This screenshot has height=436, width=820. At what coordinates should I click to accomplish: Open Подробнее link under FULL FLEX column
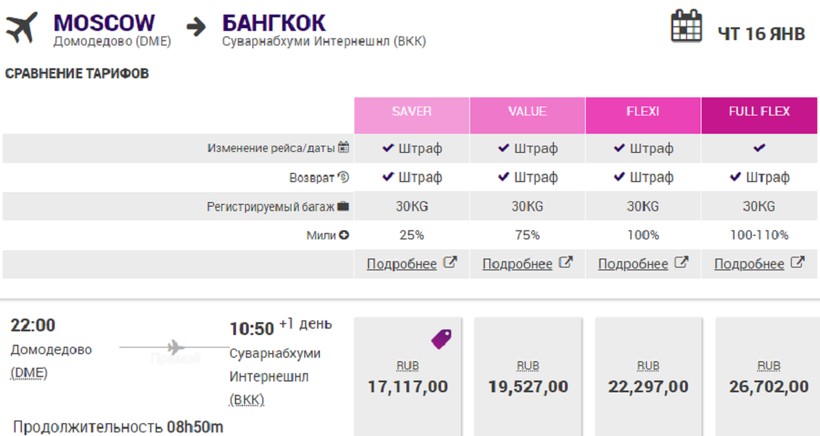[749, 264]
